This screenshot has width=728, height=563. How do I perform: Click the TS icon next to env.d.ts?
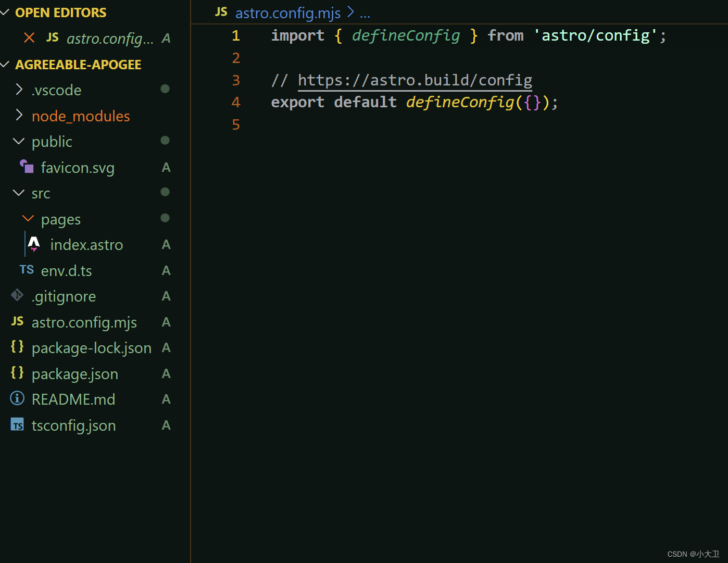pos(27,270)
